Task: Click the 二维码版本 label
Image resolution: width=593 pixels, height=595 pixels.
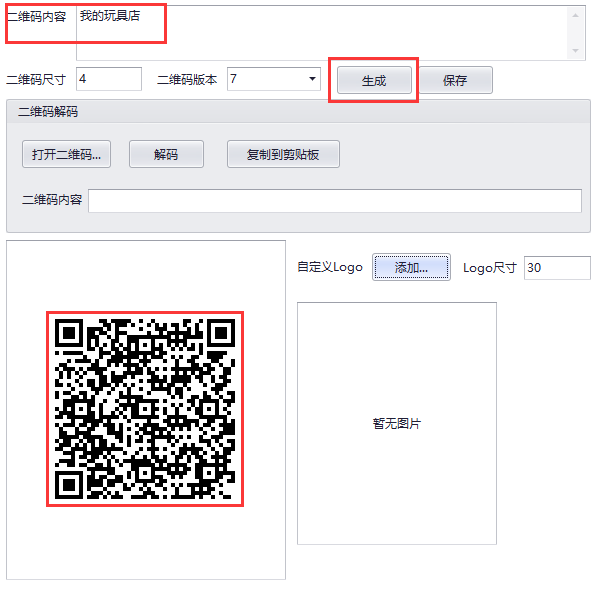Action: [187, 80]
